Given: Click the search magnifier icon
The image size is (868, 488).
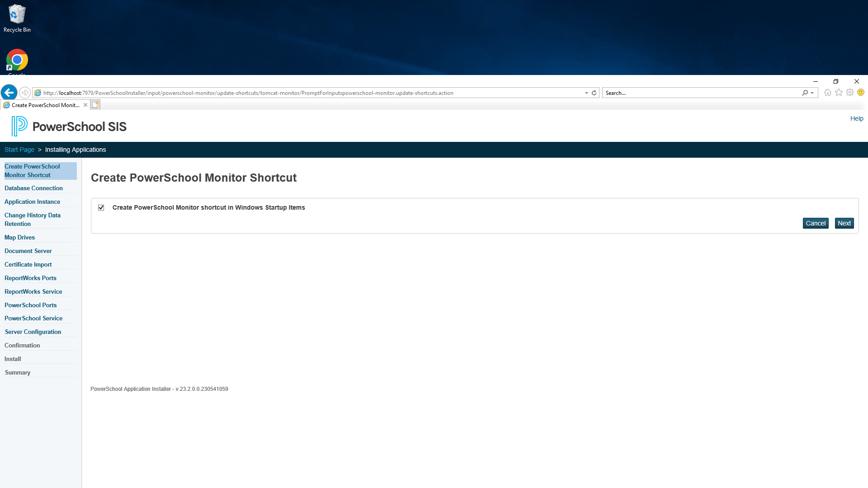Looking at the screenshot, I should [x=805, y=93].
